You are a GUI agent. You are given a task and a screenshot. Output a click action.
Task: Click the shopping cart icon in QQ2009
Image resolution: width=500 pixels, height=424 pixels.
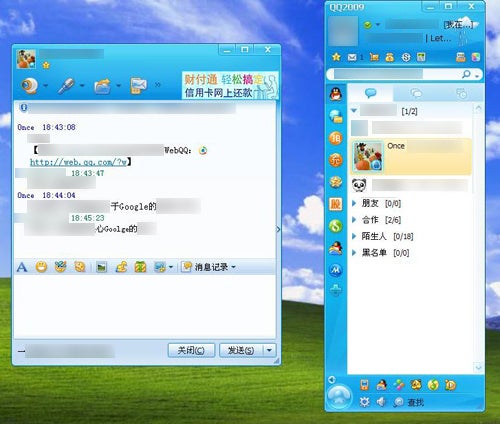374,57
